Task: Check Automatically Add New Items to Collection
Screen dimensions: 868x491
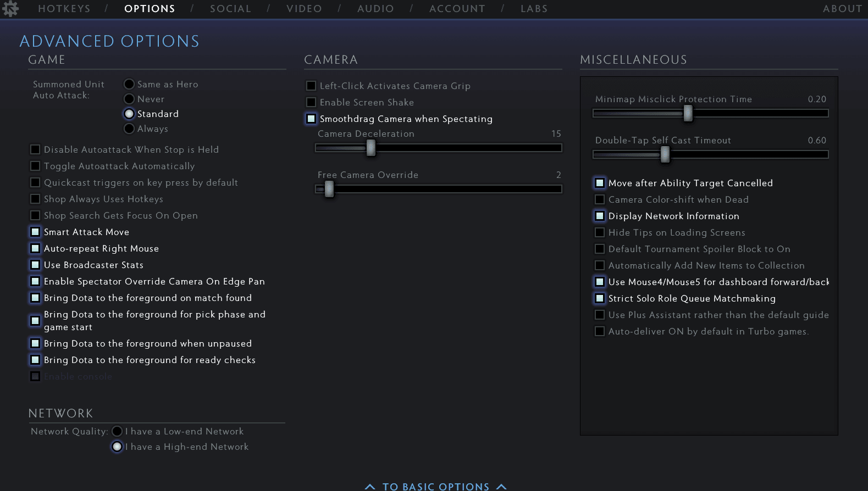Action: click(x=600, y=265)
